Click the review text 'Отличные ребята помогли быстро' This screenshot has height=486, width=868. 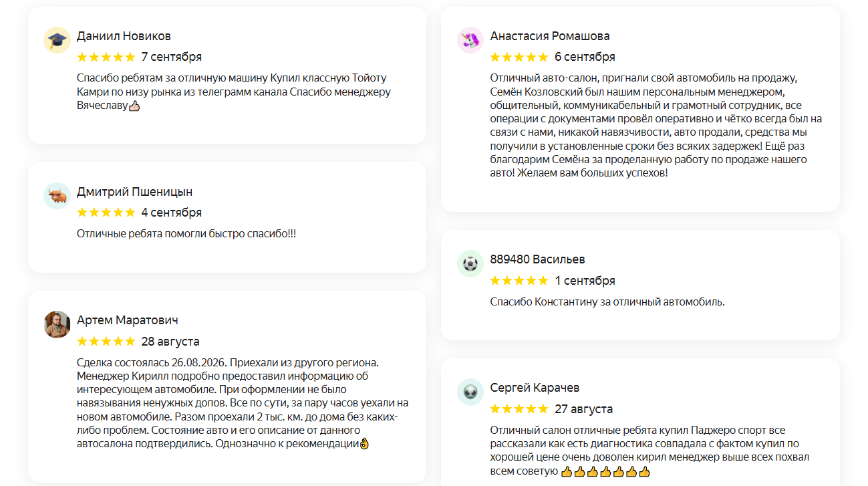(x=186, y=233)
